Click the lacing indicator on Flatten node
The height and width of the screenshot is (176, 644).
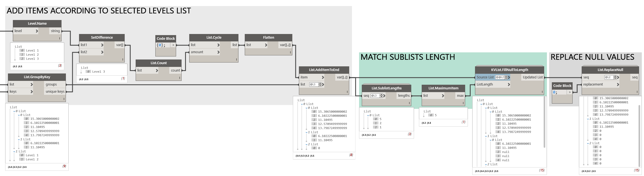290,52
